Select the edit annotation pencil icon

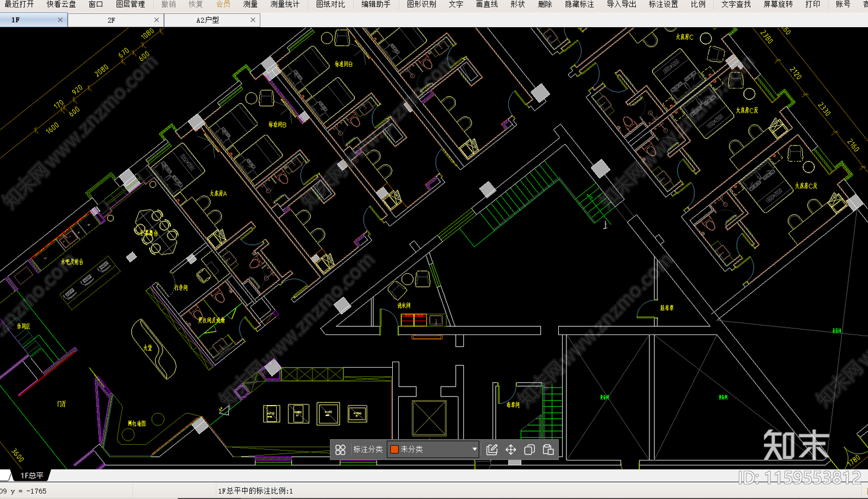492,450
